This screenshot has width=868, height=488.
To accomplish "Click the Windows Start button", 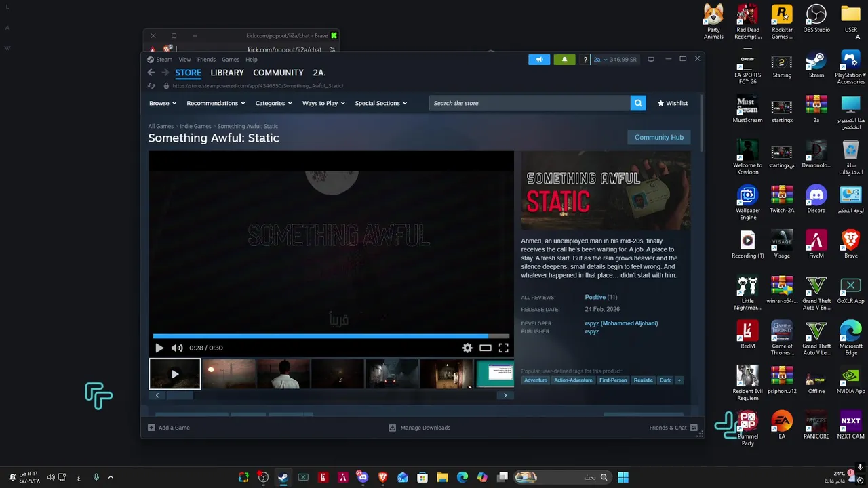I will coord(623,477).
